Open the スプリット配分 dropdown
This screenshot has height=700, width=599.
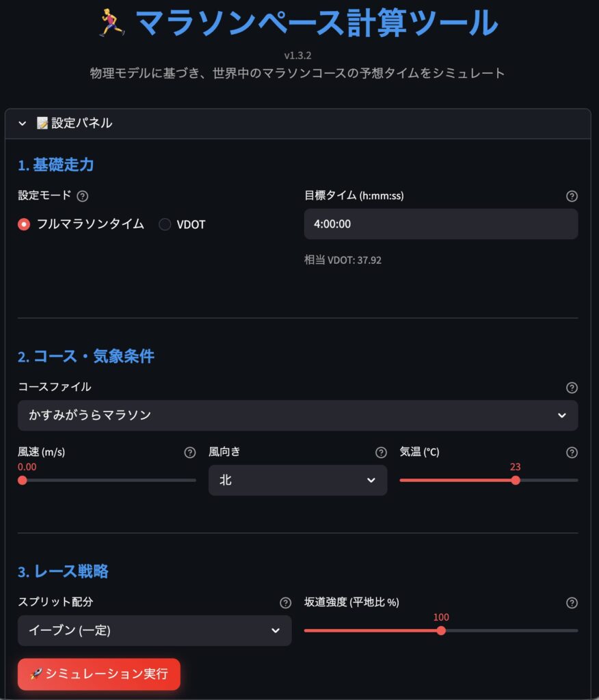point(154,630)
